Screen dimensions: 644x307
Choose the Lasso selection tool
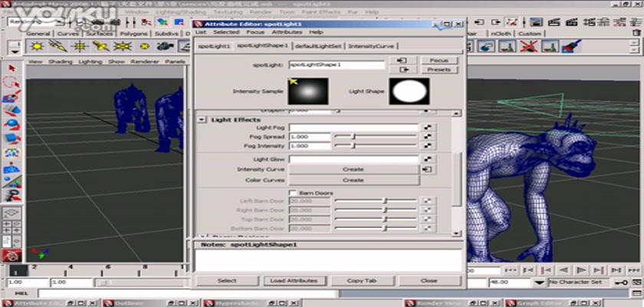pyautogui.click(x=12, y=83)
